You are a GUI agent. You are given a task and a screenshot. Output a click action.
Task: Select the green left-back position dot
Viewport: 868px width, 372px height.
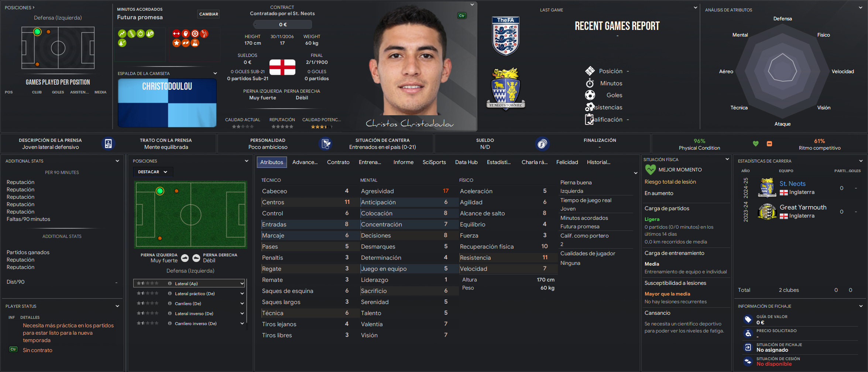(160, 191)
